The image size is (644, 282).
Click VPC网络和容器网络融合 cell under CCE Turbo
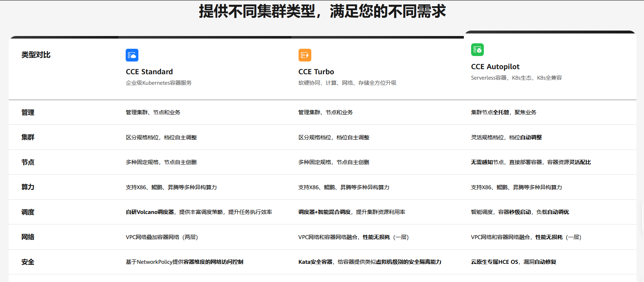point(353,237)
